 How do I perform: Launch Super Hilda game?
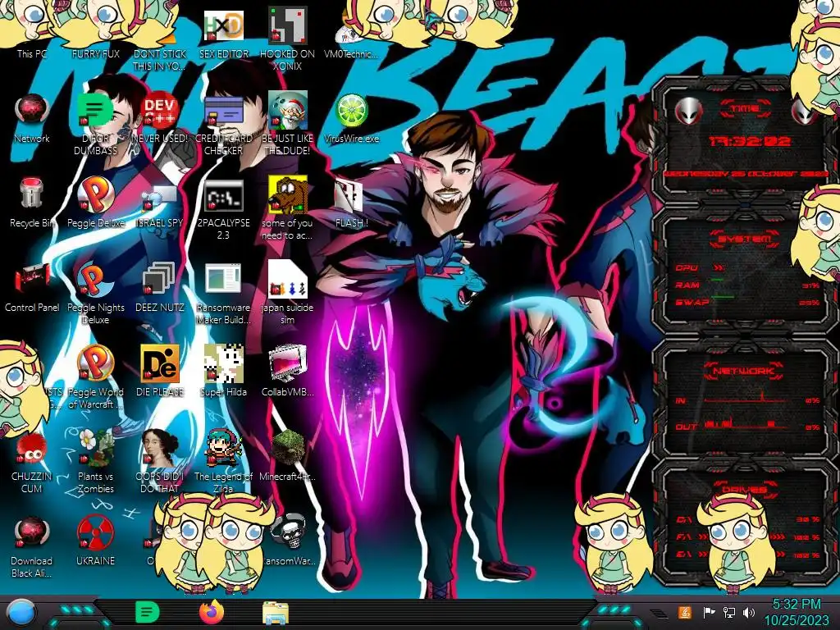(x=223, y=363)
